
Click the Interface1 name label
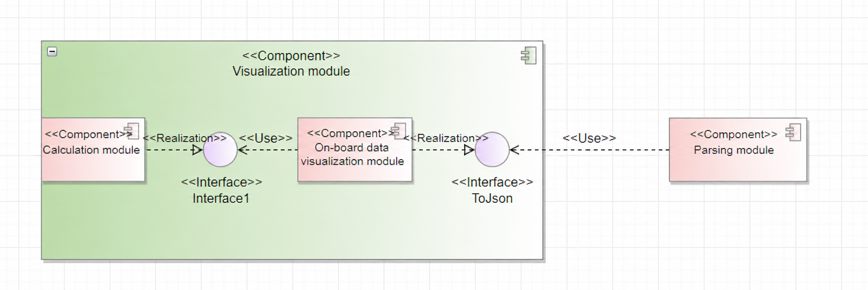coord(221,198)
